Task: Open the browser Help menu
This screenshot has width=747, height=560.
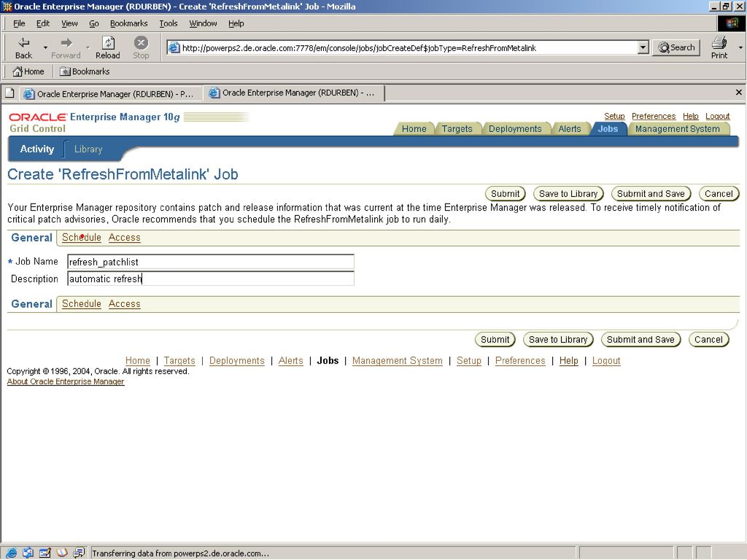Action: tap(236, 23)
